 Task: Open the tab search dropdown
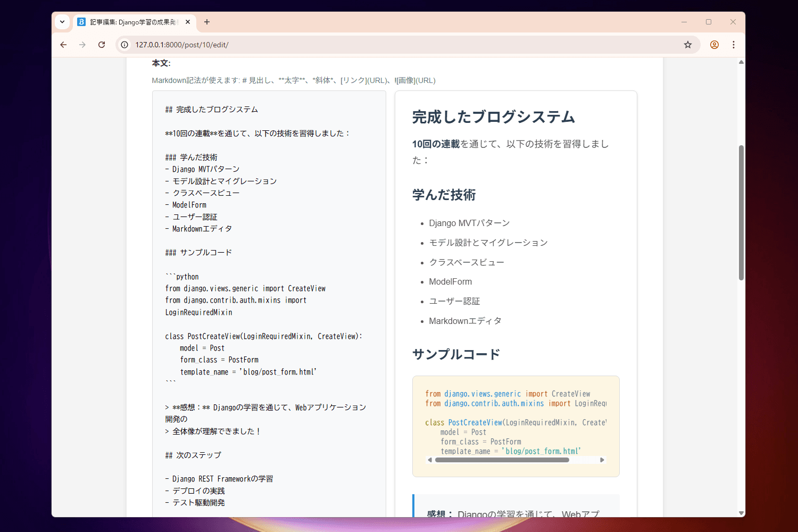coord(62,22)
